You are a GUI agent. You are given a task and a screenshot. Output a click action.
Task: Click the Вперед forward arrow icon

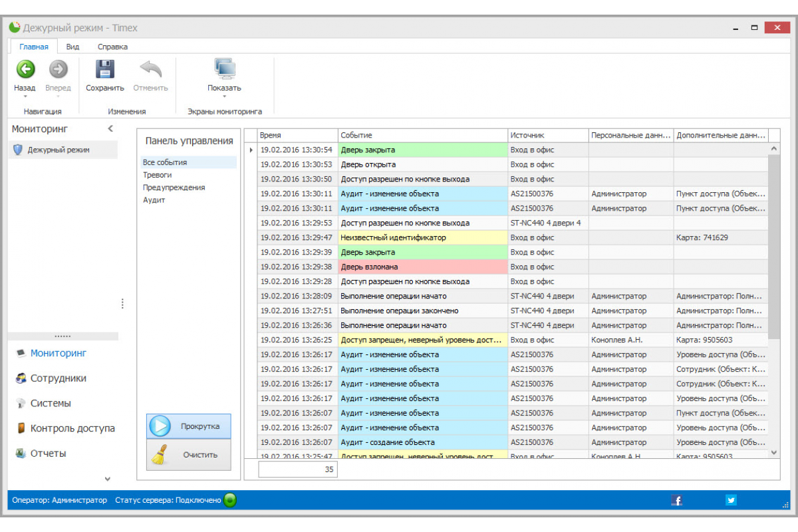[59, 68]
